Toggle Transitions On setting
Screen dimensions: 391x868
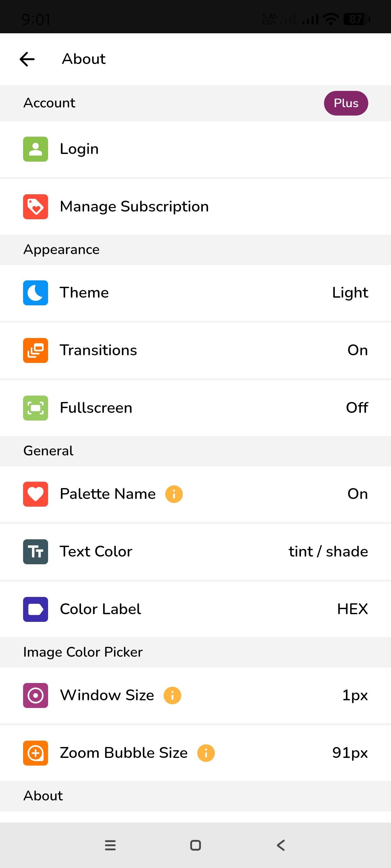click(357, 350)
